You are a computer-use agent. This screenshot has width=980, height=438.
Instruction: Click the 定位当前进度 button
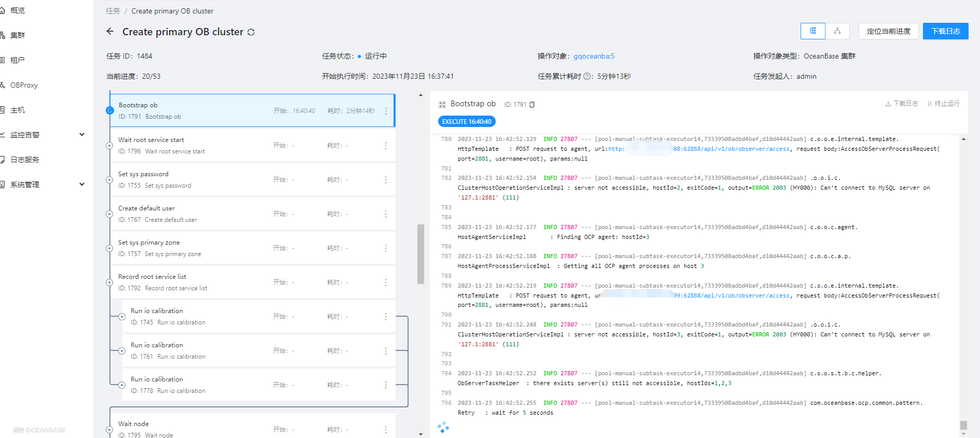[889, 31]
